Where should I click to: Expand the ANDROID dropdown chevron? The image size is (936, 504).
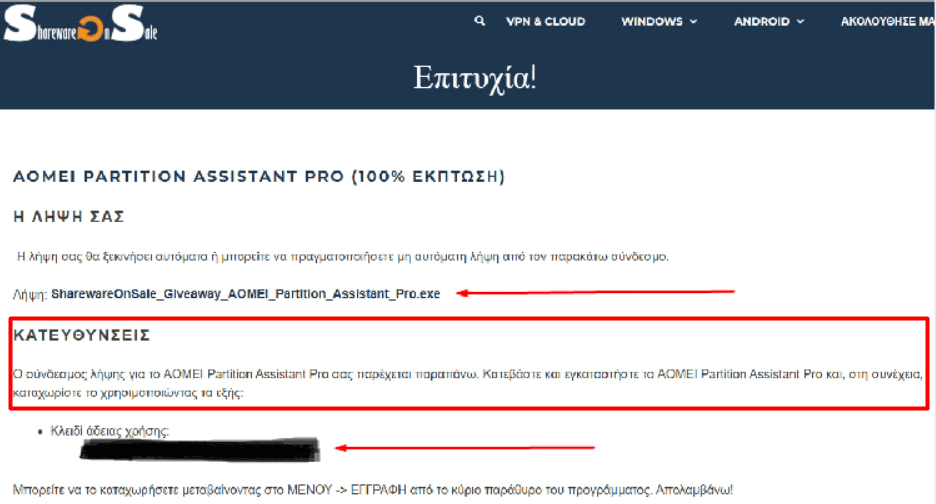(x=800, y=21)
